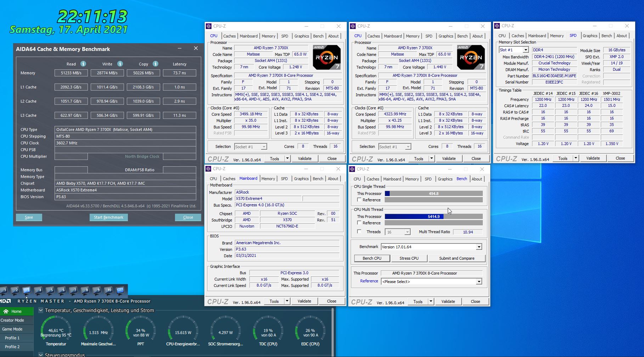Switch to virtual desktop 10 monitor icon

point(108,290)
